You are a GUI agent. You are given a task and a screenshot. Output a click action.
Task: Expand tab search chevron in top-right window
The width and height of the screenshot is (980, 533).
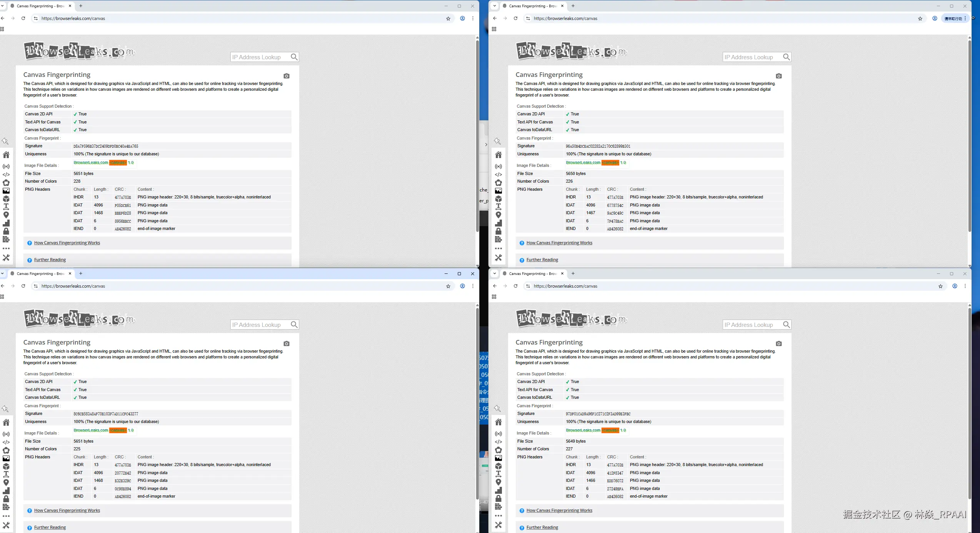tap(495, 6)
